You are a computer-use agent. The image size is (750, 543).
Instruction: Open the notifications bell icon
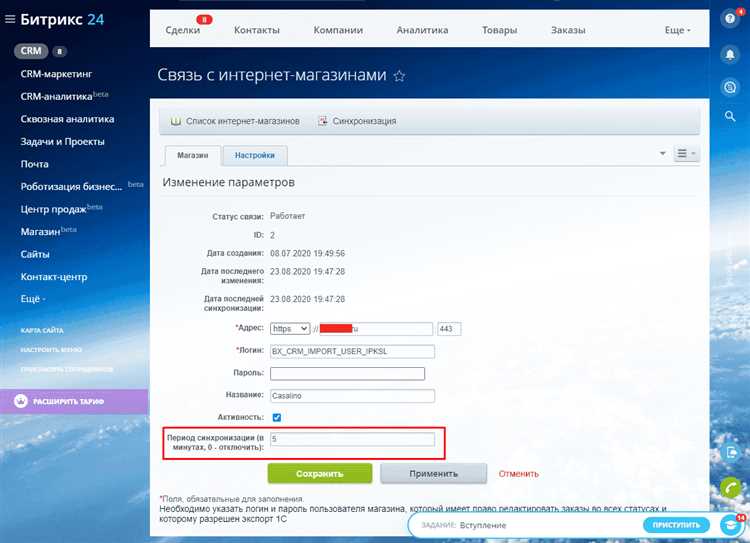click(x=730, y=55)
